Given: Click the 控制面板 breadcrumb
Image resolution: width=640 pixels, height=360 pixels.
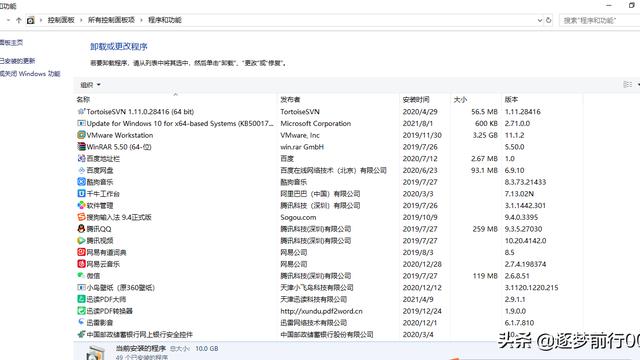Looking at the screenshot, I should tap(61, 20).
